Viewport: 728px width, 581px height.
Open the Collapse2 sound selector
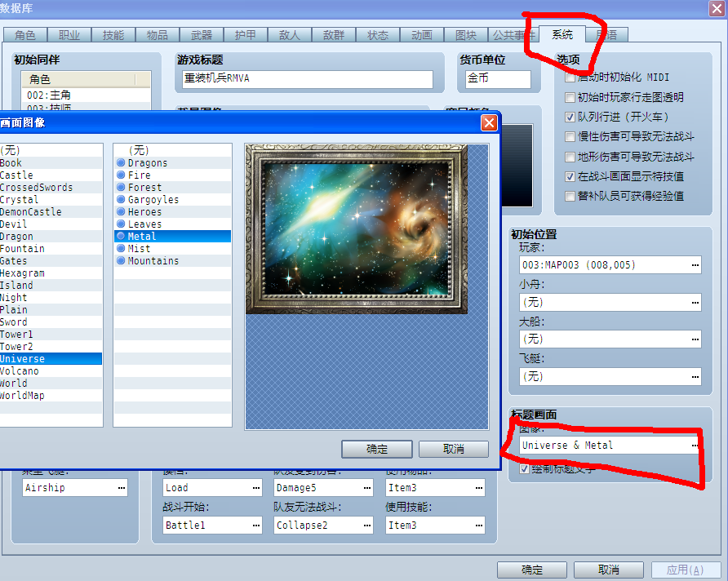(367, 526)
